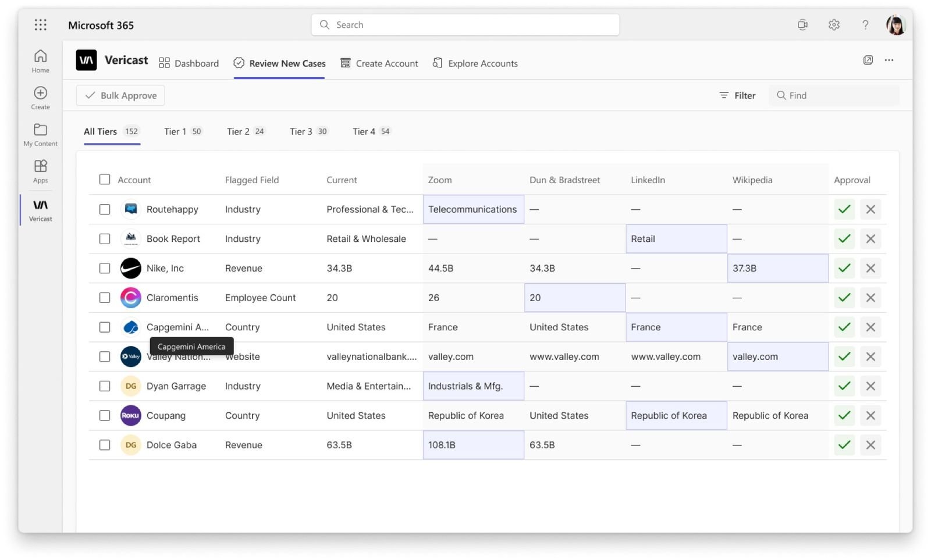
Task: Select Zoom value 108.1B for Dolce Gaba
Action: pyautogui.click(x=473, y=445)
